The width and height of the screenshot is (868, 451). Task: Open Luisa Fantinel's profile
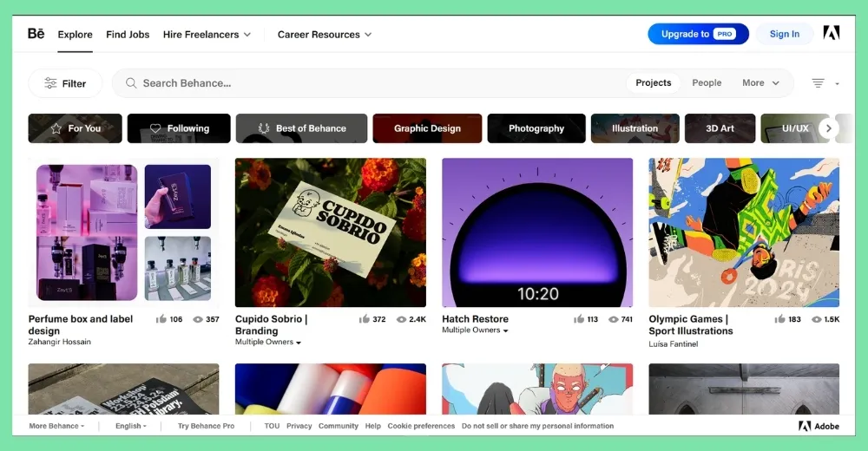674,344
